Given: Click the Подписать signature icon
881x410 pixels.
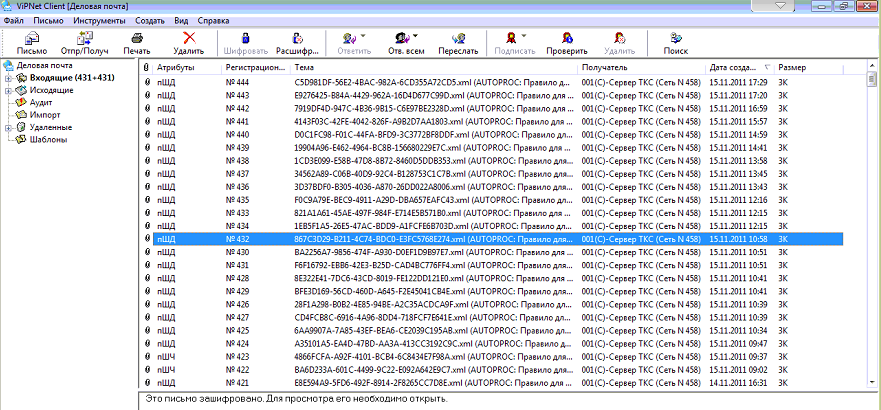Looking at the screenshot, I should (510, 39).
